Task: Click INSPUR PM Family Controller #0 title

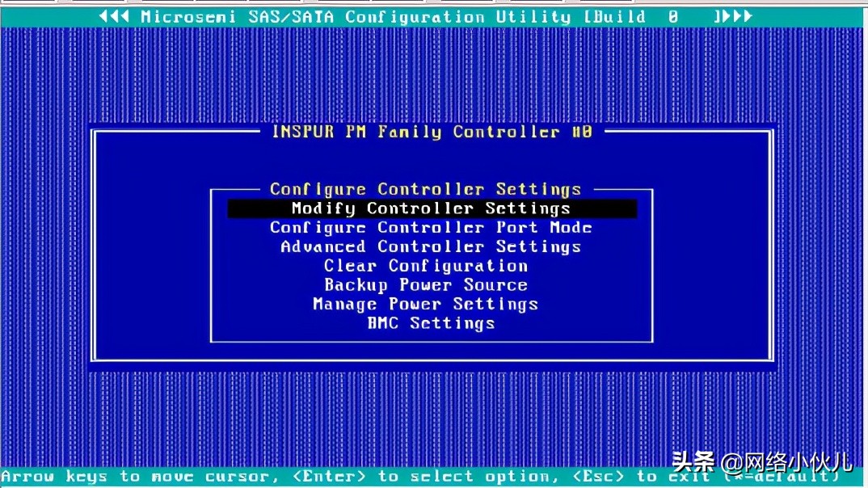Action: (432, 132)
